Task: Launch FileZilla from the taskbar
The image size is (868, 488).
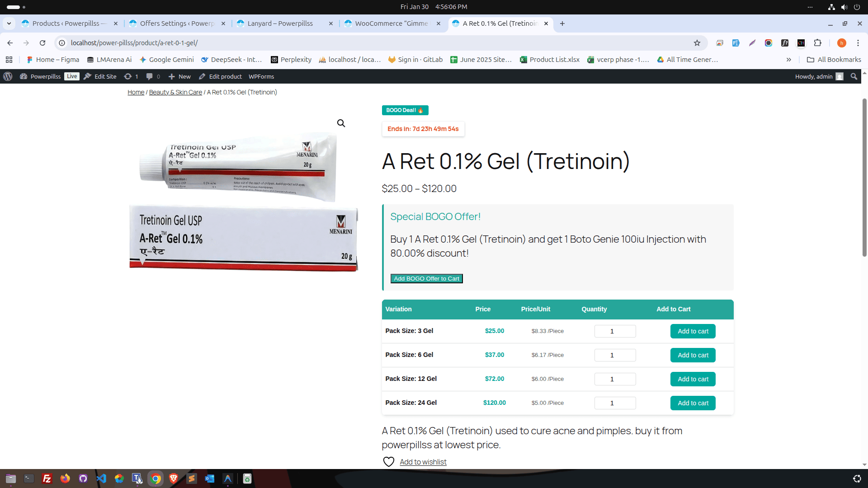Action: click(x=47, y=479)
